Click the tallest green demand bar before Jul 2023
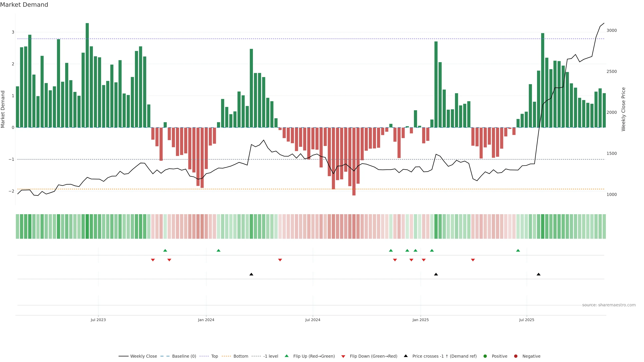 coord(87,75)
